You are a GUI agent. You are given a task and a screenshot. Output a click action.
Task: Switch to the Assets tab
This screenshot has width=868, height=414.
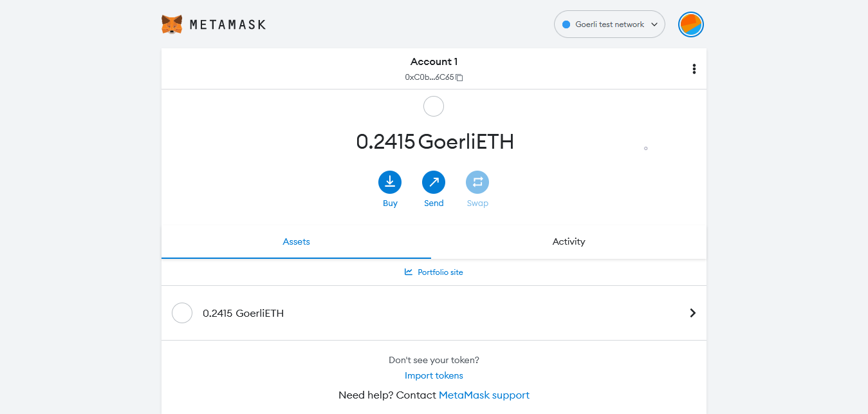tap(296, 241)
